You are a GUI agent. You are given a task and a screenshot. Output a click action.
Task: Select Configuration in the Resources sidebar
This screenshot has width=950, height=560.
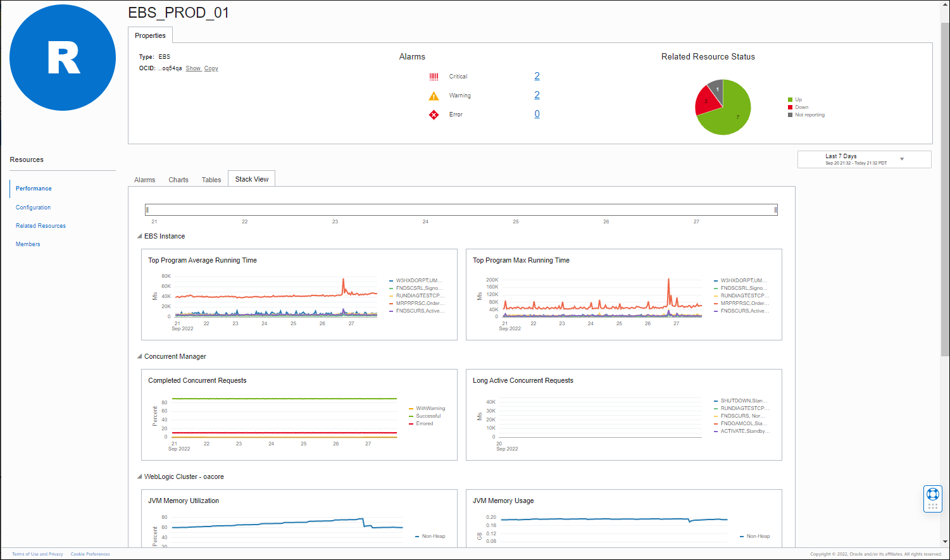click(x=33, y=207)
